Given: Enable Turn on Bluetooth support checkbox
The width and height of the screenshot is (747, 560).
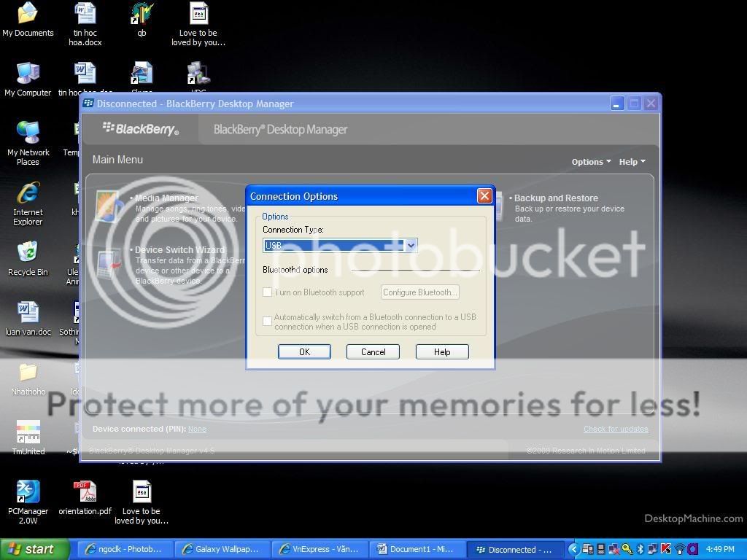Looking at the screenshot, I should pyautogui.click(x=268, y=292).
